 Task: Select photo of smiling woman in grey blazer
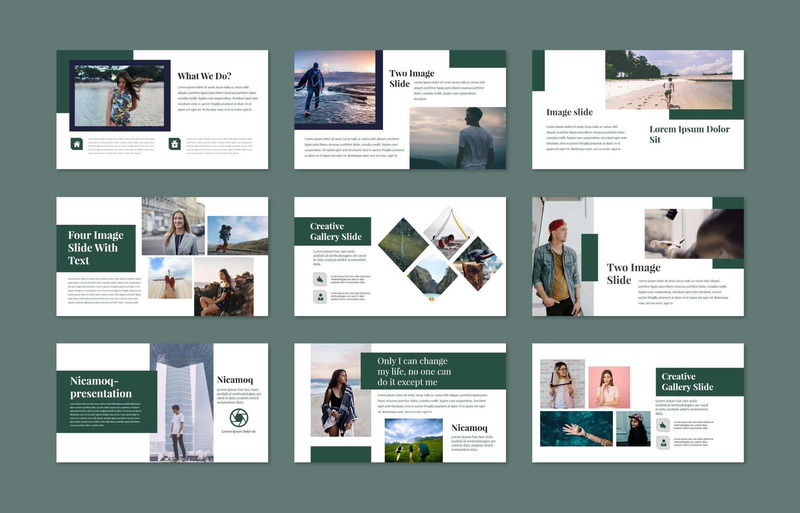pos(173,226)
